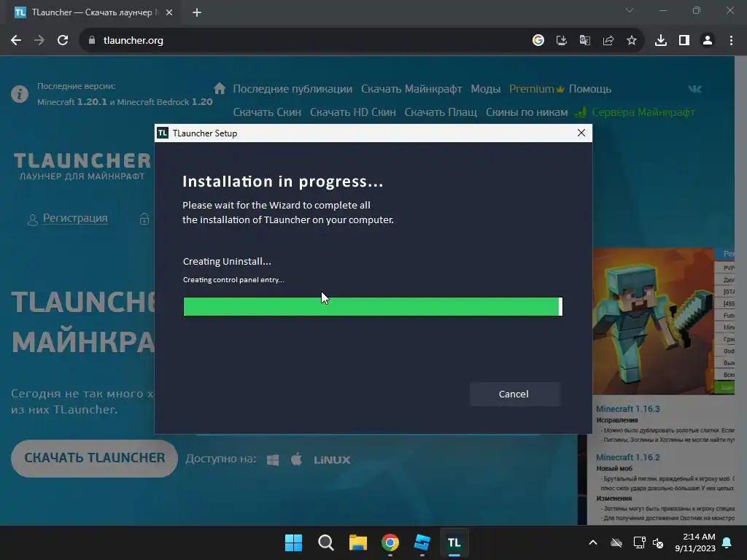Open Скачать Плащ link

441,112
